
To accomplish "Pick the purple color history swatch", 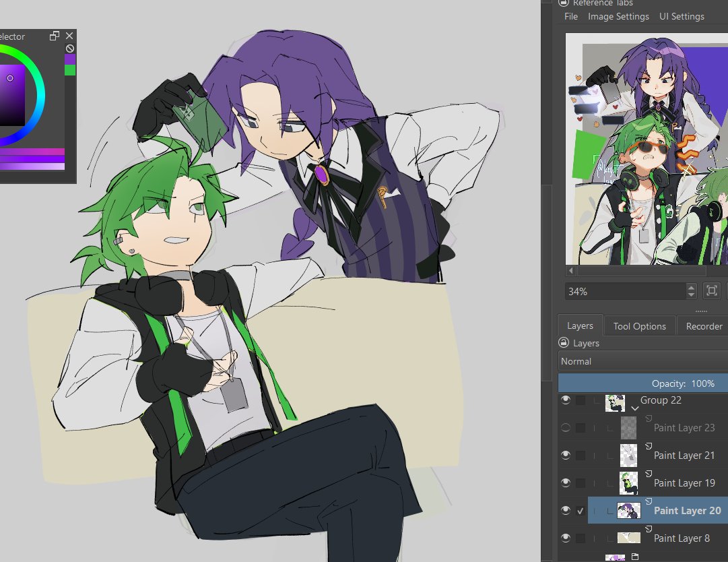I will coord(70,59).
